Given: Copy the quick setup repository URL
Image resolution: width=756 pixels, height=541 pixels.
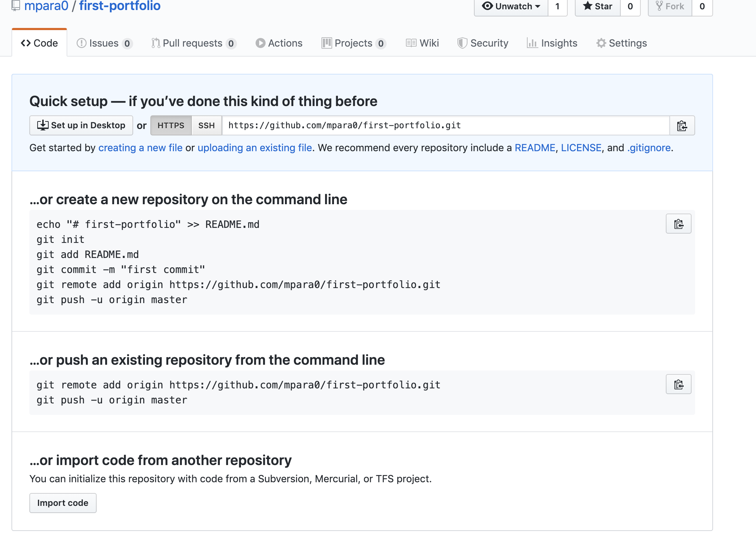Looking at the screenshot, I should click(x=682, y=126).
